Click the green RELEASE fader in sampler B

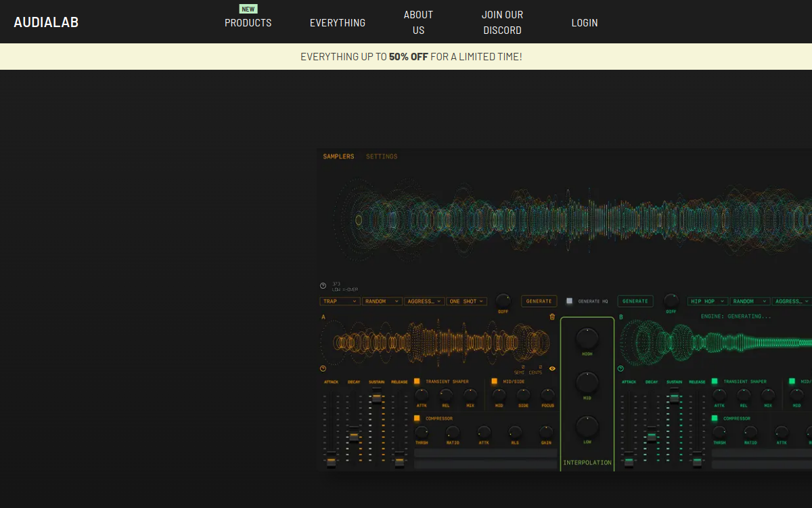point(697,462)
